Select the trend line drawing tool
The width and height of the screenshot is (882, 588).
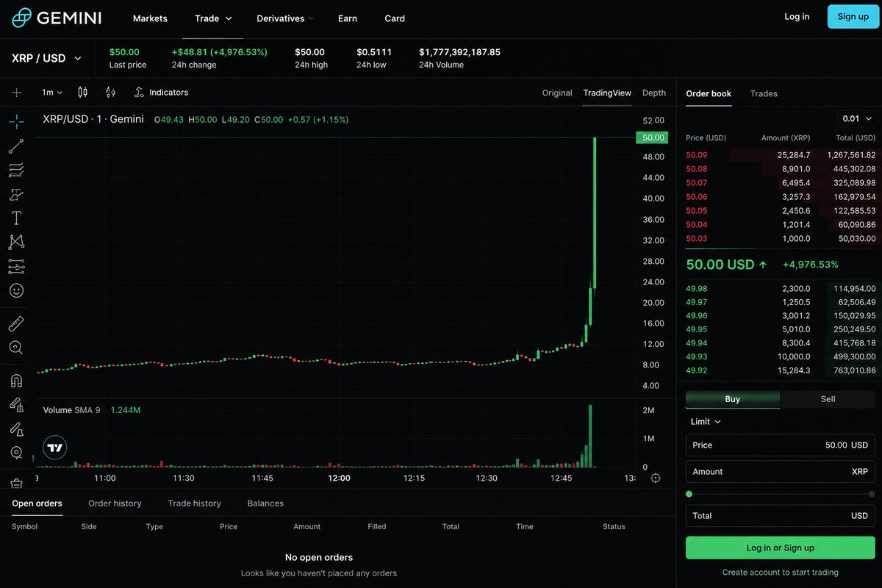click(16, 146)
